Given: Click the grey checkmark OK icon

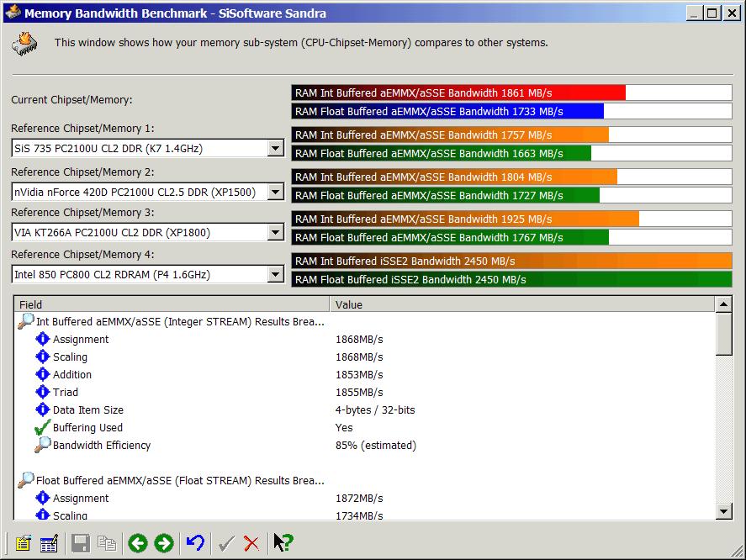Looking at the screenshot, I should click(x=226, y=543).
